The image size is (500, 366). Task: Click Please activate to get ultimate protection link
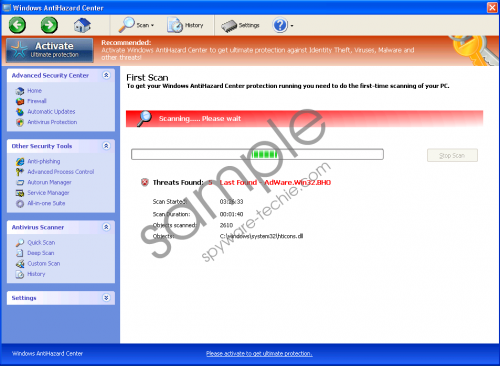point(259,354)
